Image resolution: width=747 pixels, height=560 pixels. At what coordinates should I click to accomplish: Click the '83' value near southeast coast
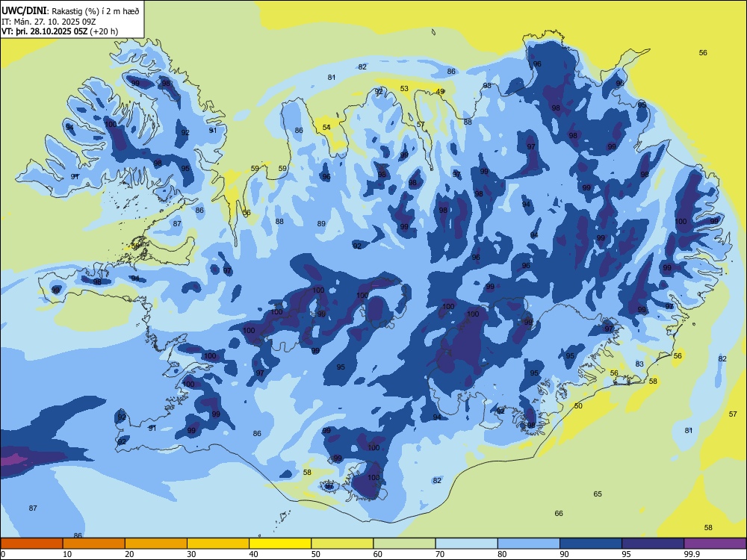[639, 364]
